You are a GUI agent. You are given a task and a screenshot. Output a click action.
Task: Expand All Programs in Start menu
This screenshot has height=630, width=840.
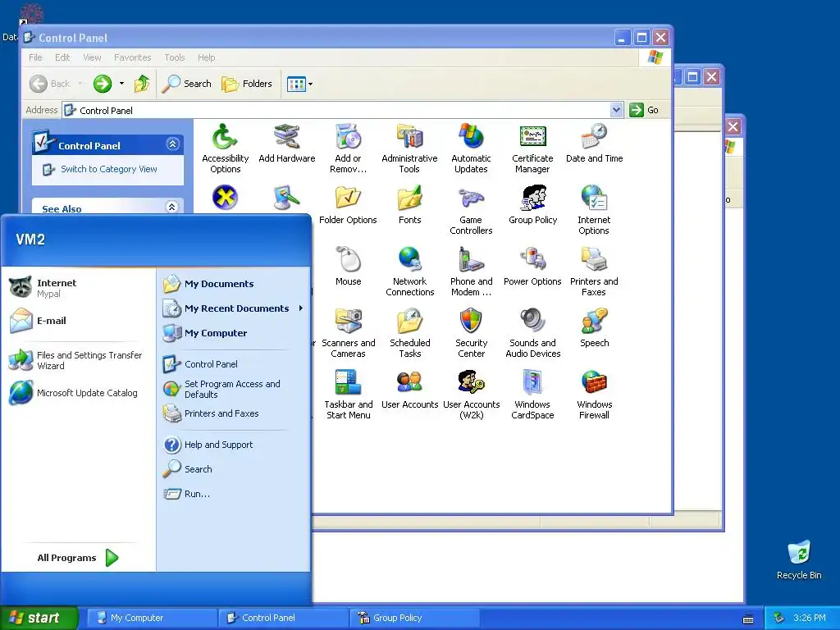(x=78, y=558)
